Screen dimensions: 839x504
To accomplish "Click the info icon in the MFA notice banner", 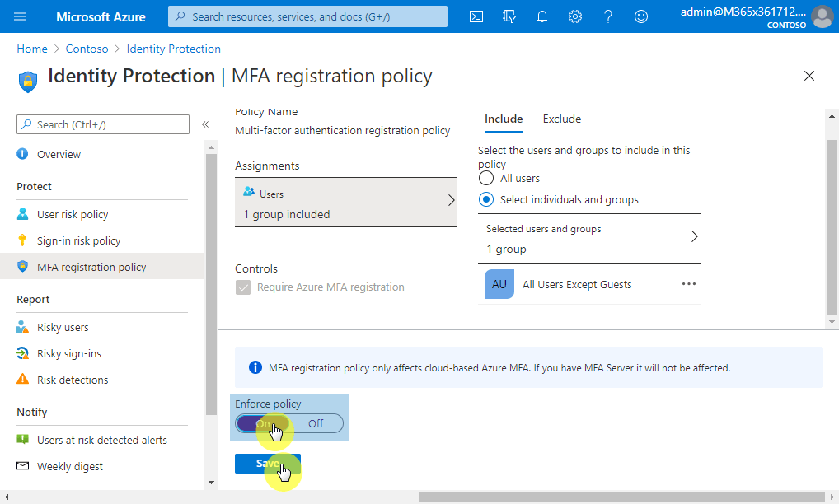I will pos(255,368).
